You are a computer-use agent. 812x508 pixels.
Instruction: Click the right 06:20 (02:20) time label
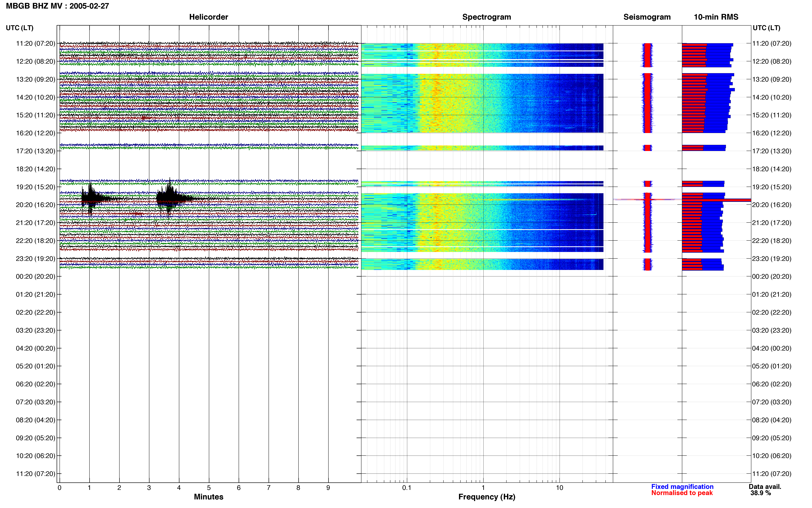pos(772,384)
